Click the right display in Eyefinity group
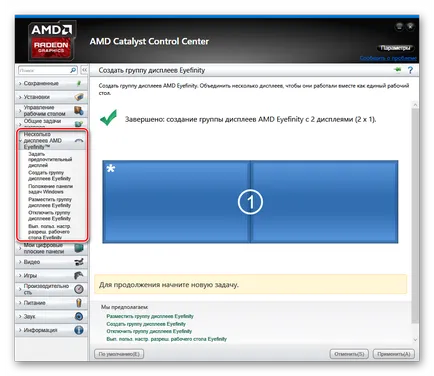The height and width of the screenshot is (376, 434). (x=324, y=202)
